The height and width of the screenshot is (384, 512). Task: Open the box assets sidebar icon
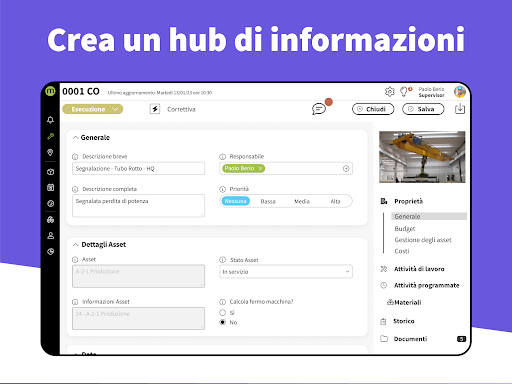(x=50, y=172)
